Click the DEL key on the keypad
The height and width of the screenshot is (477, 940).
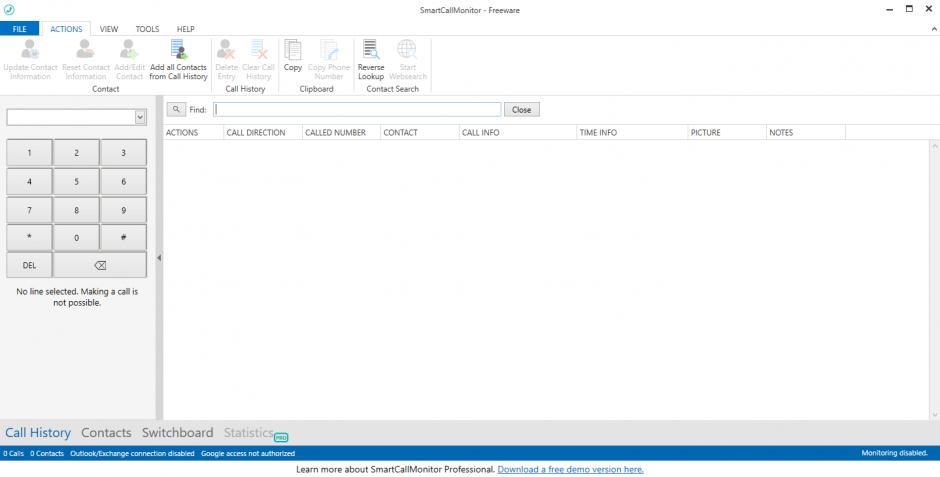coord(29,265)
